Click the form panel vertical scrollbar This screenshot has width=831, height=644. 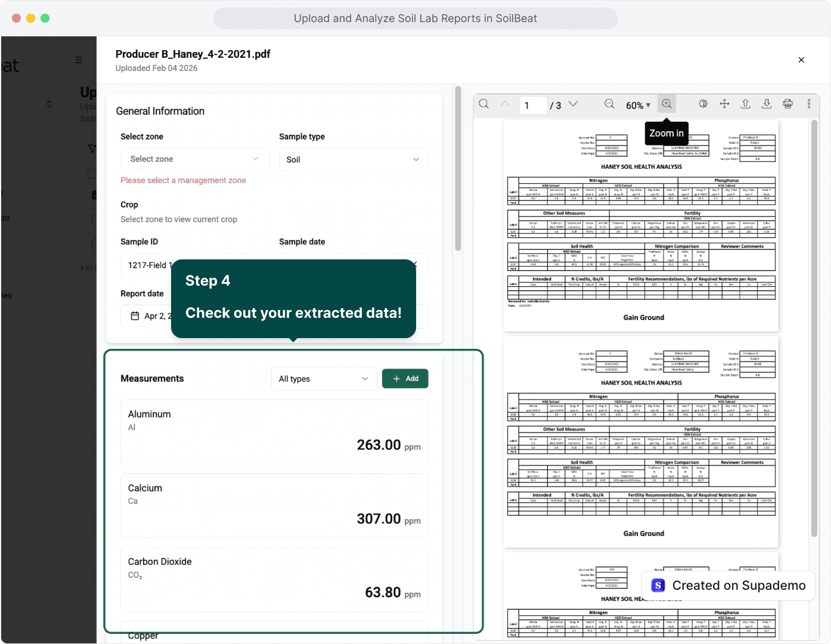(x=458, y=169)
